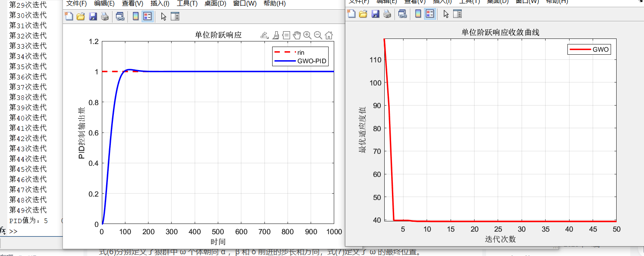
Task: Expand the 插入(I) menu in left figure
Action: 160,3
